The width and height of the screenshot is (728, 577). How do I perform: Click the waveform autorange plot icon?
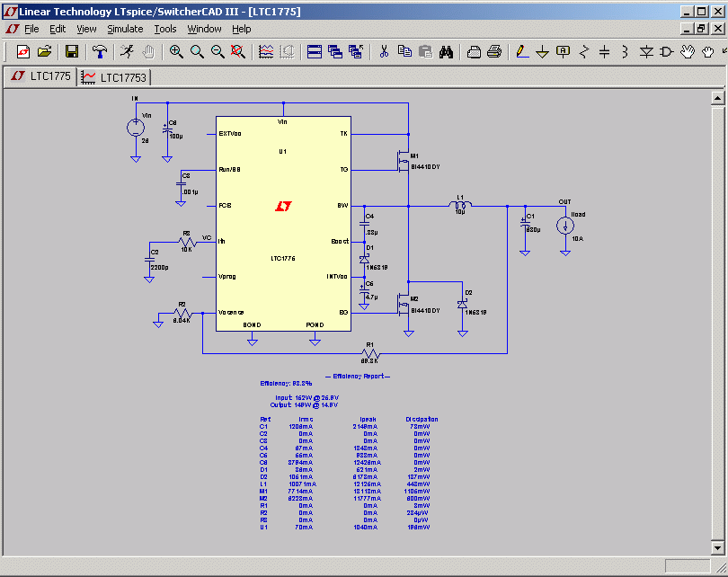pyautogui.click(x=266, y=51)
